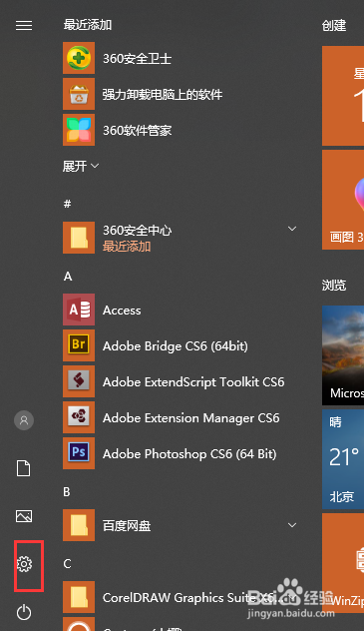Screen dimensions: 364x631
Task: Open Adobe ExtendScript Toolkit CS6 entry
Action: pyautogui.click(x=193, y=382)
